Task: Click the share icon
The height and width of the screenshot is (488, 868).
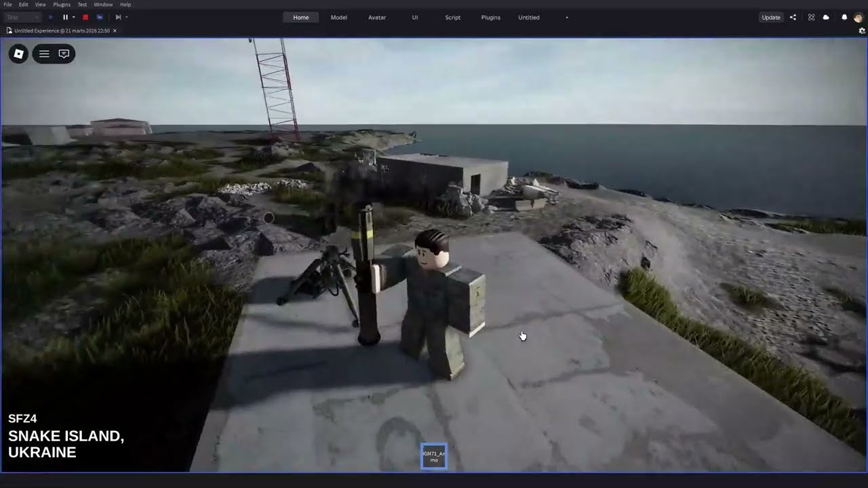Action: pos(793,17)
